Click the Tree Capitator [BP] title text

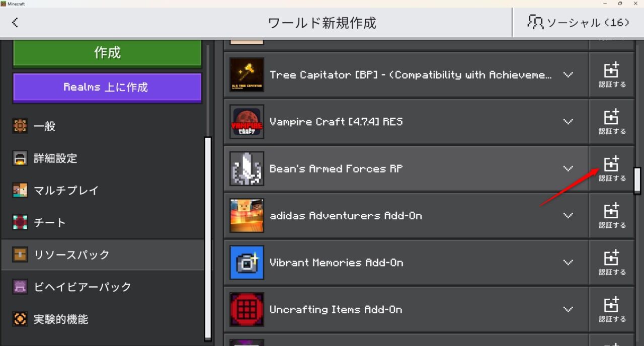pyautogui.click(x=411, y=75)
